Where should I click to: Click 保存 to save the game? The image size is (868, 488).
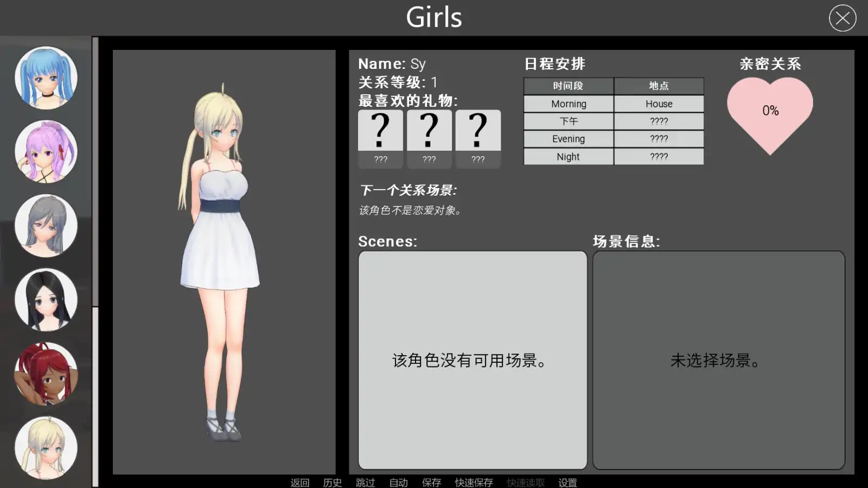pos(431,482)
